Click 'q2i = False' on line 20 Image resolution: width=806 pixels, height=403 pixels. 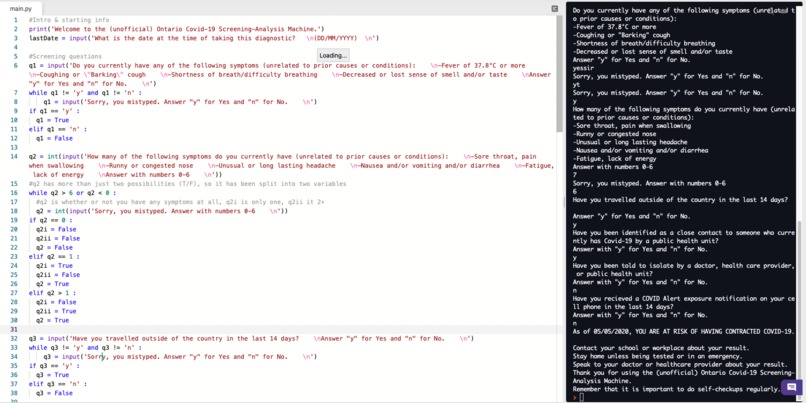coord(56,229)
